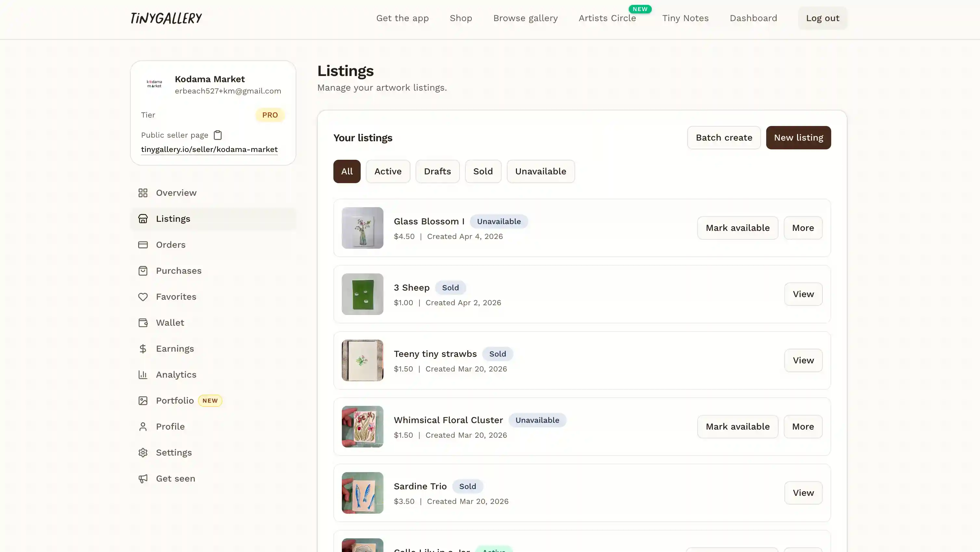Click the Overview grid icon
980x552 pixels.
(143, 193)
